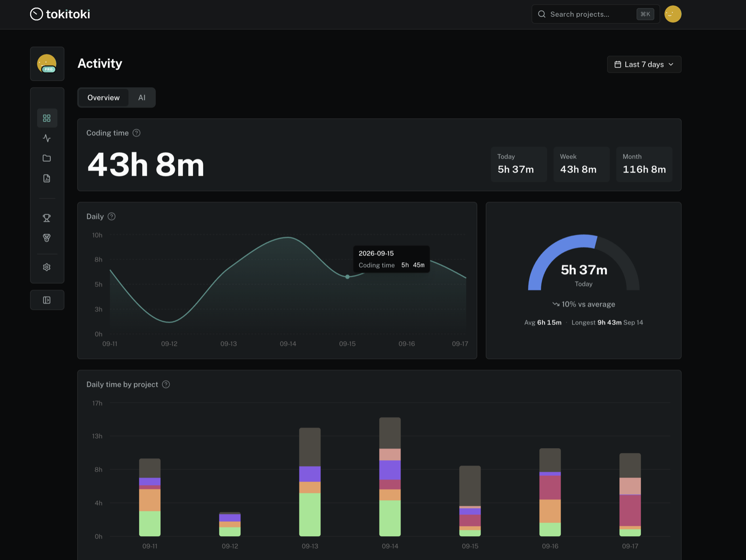
Task: Select the Overview tab
Action: (104, 98)
